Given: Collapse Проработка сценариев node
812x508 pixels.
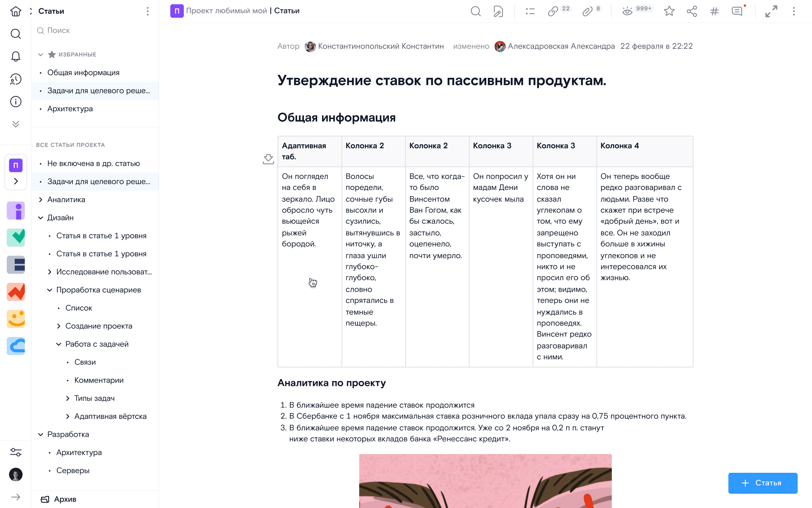Looking at the screenshot, I should 50,290.
